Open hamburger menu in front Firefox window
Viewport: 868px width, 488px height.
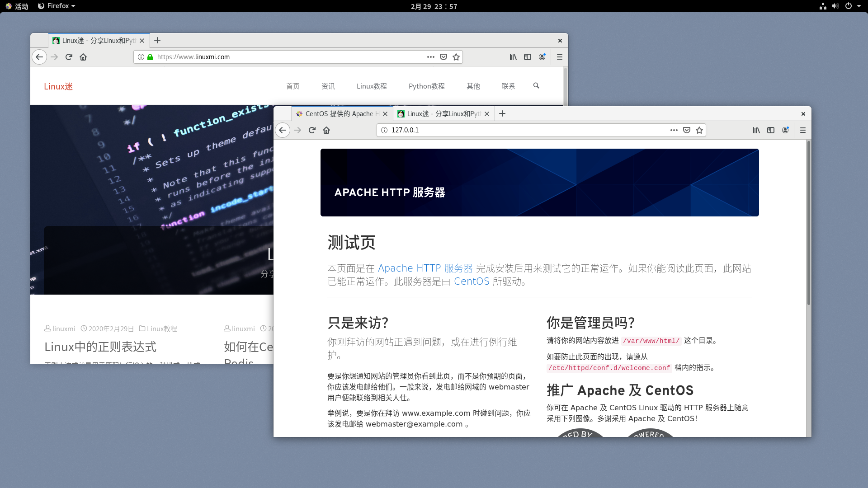pos(803,130)
